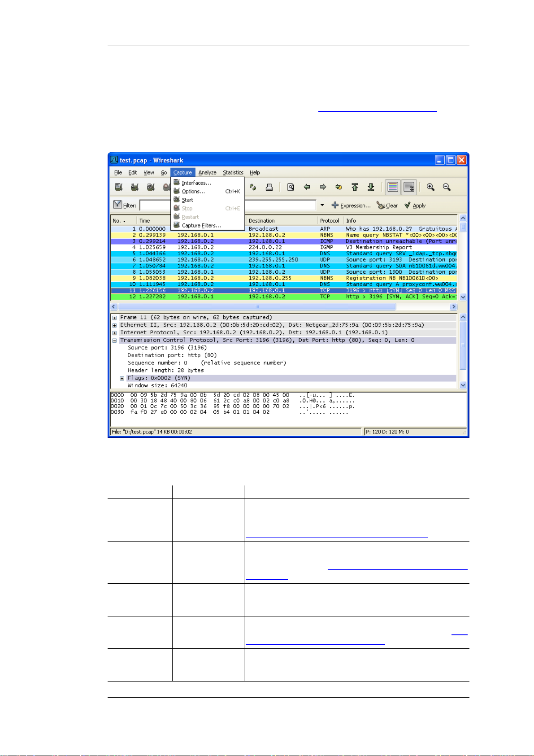Expand the Internet Protocol tree node
This screenshot has width=534, height=756.
[115, 333]
